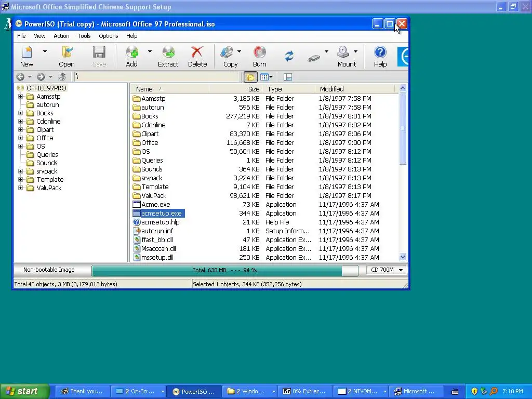Open the Tools menu
This screenshot has width=532, height=399.
84,36
